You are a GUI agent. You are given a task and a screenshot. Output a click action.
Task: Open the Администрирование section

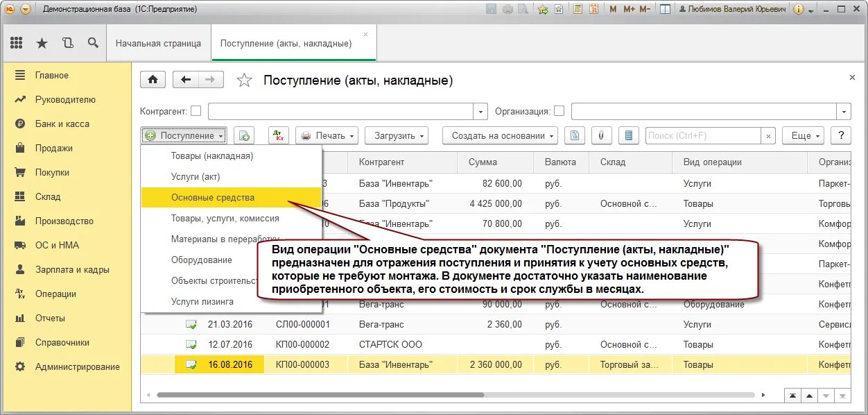[x=66, y=366]
